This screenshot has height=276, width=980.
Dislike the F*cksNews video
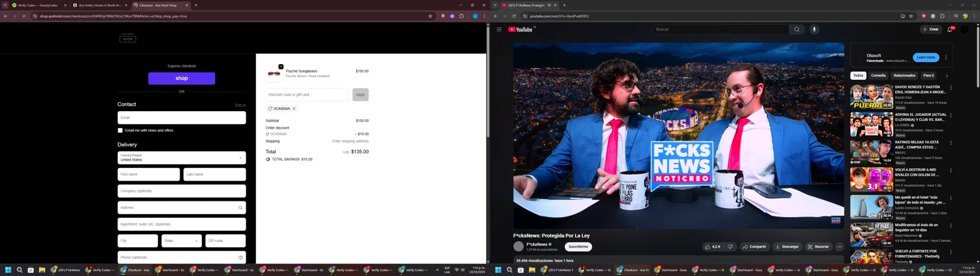click(730, 247)
